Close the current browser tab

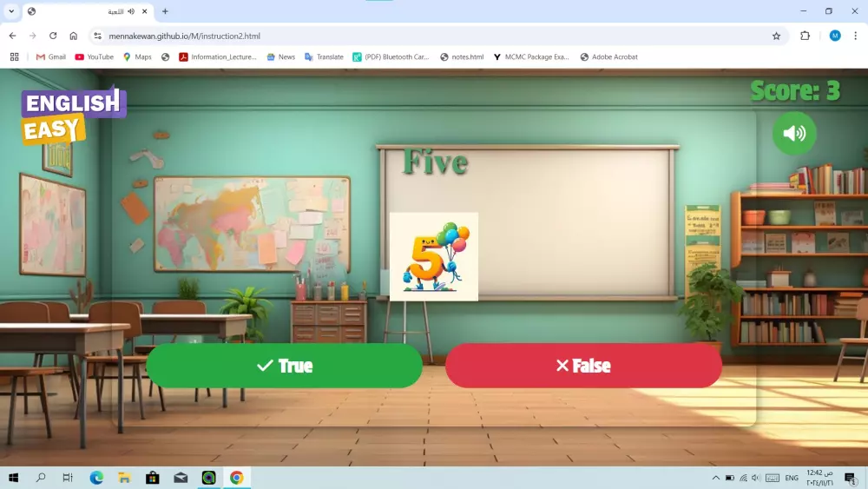click(x=144, y=11)
